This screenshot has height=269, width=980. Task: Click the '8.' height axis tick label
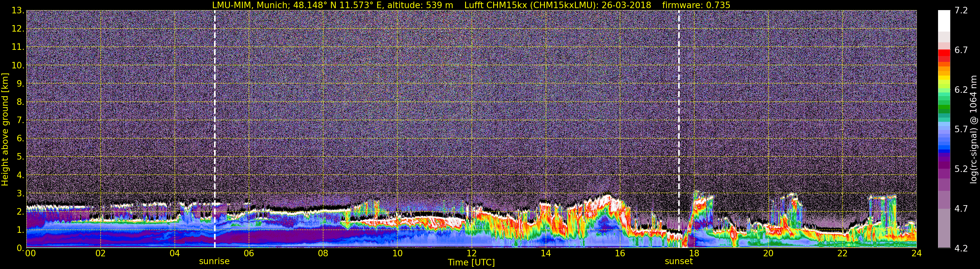coord(20,102)
